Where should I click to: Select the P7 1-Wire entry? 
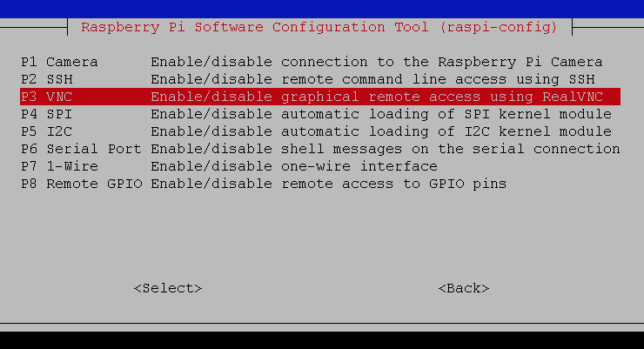(x=59, y=166)
